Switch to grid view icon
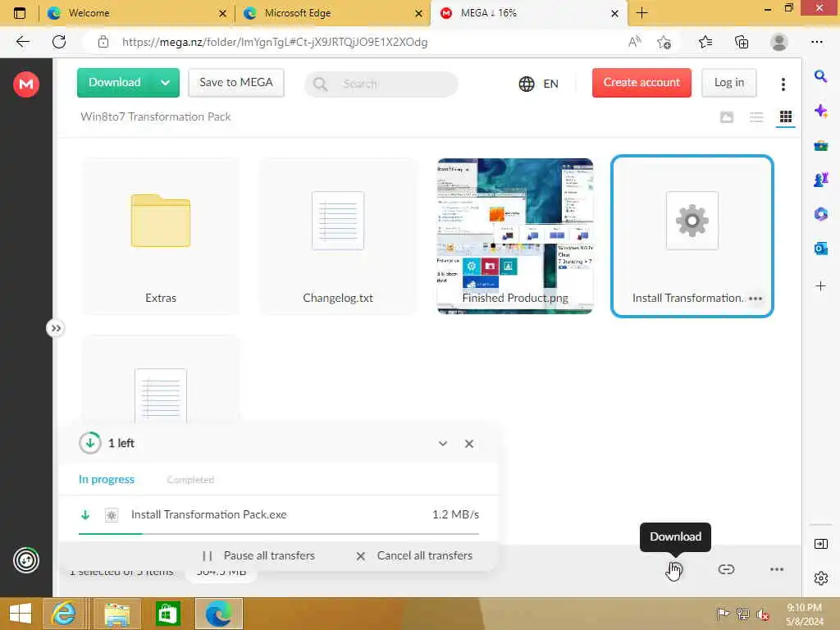This screenshot has width=840, height=630. [785, 116]
